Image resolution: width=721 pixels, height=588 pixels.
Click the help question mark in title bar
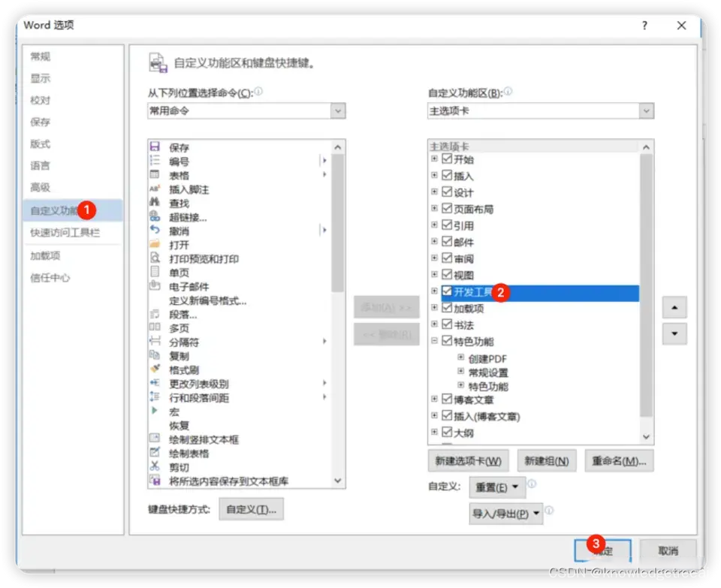pos(644,26)
